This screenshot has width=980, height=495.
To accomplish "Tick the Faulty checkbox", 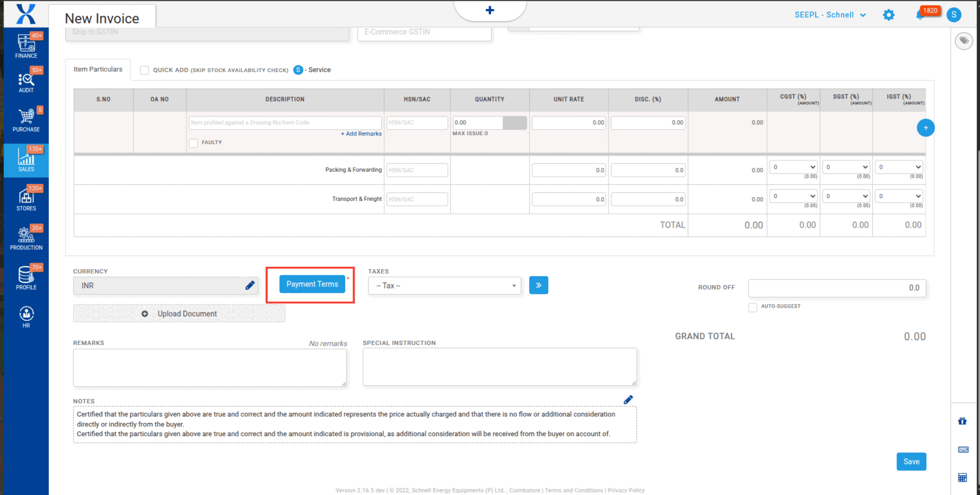I will [194, 143].
